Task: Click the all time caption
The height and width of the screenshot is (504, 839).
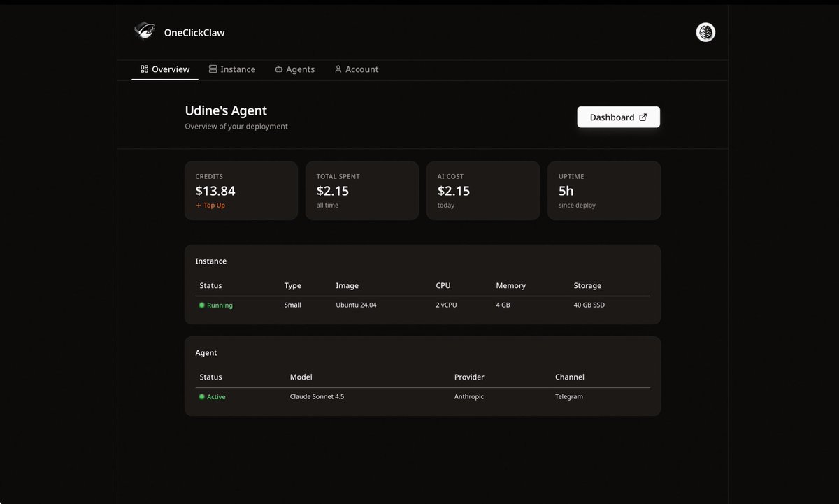Action: coord(328,206)
